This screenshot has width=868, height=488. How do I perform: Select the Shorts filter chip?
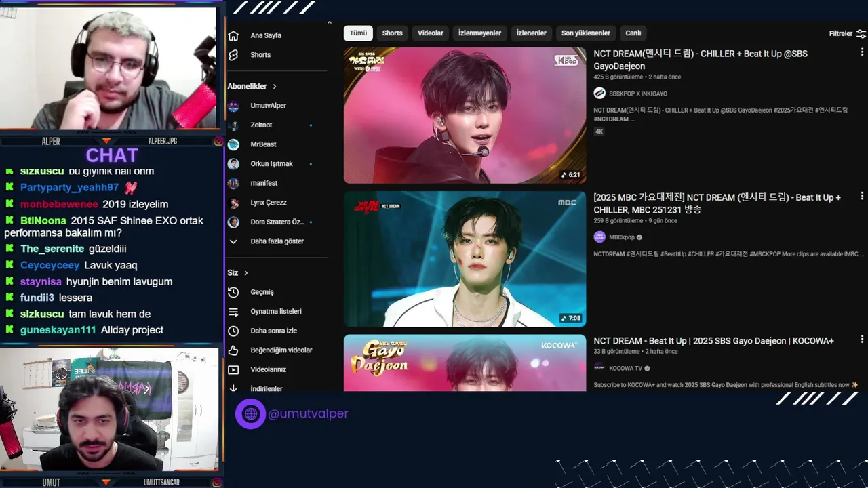[392, 33]
